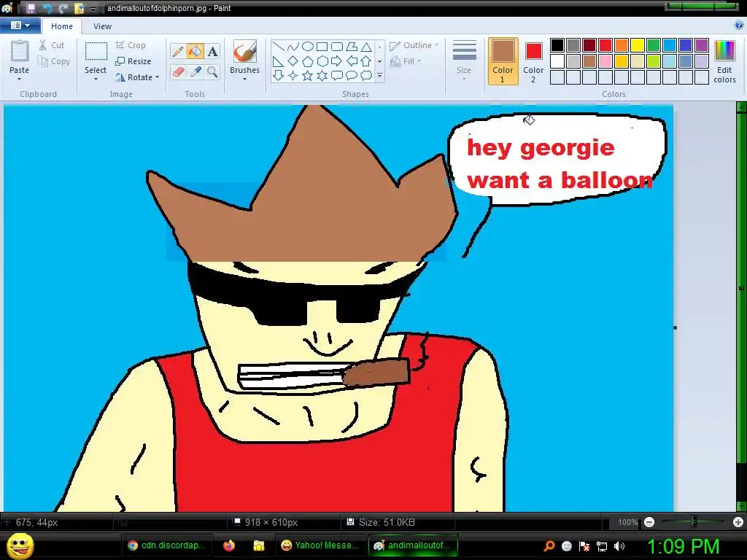Select the Text tool
This screenshot has height=560, width=747.
coord(212,51)
